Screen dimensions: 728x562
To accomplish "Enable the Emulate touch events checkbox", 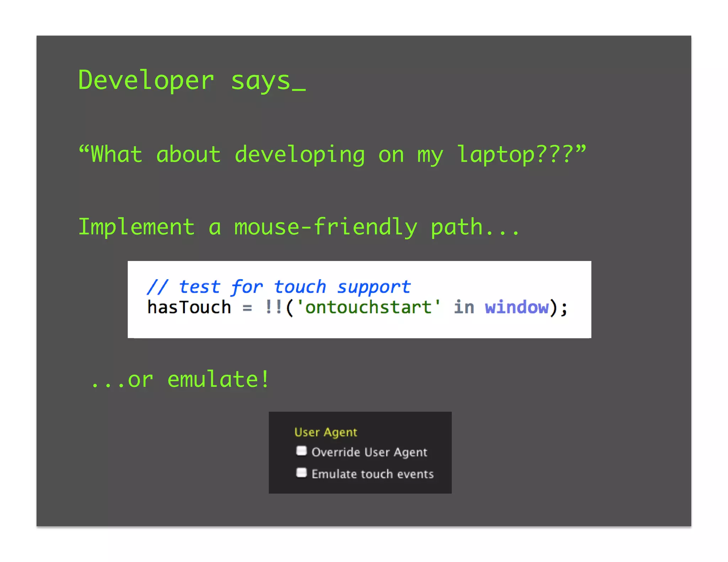I will (x=301, y=473).
